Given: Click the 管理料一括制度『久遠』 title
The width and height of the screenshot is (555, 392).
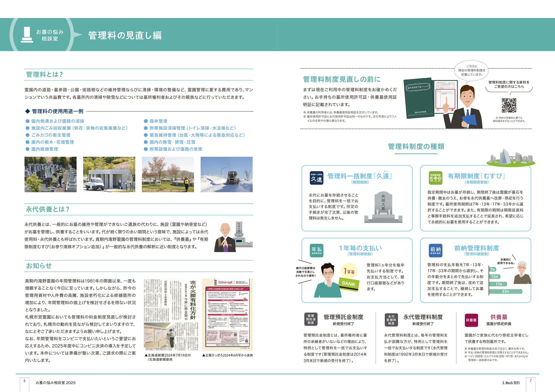Looking at the screenshot, I should (x=360, y=176).
